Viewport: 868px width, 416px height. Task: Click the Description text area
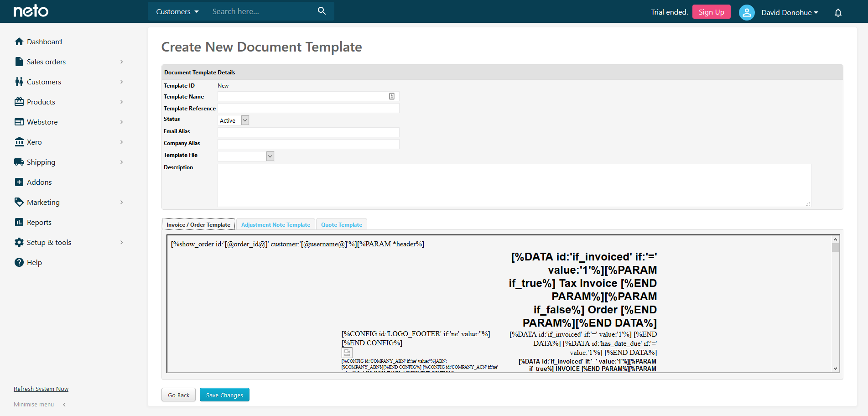[514, 185]
